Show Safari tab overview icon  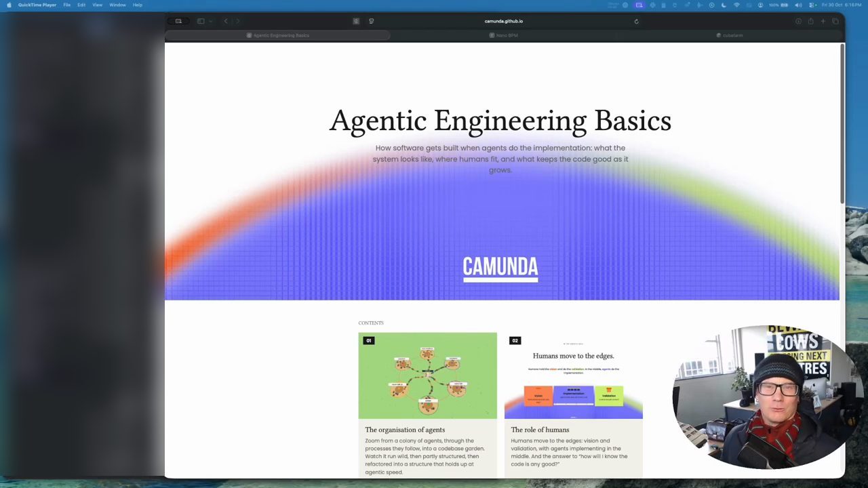(x=835, y=21)
